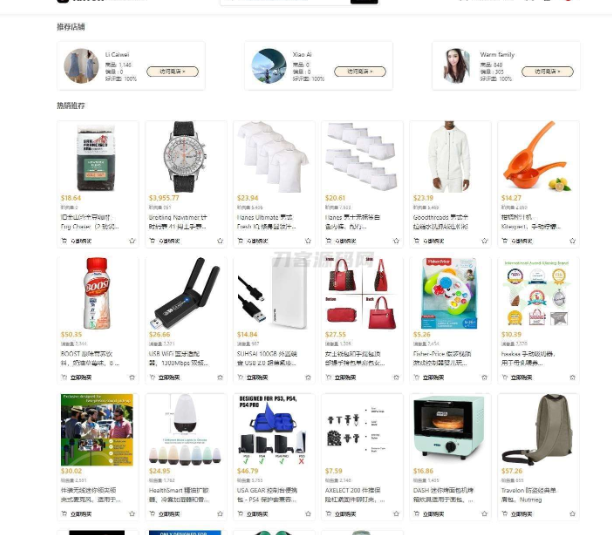Open SUHSAI external hard drive title link
The height and width of the screenshot is (535, 612).
tap(267, 358)
